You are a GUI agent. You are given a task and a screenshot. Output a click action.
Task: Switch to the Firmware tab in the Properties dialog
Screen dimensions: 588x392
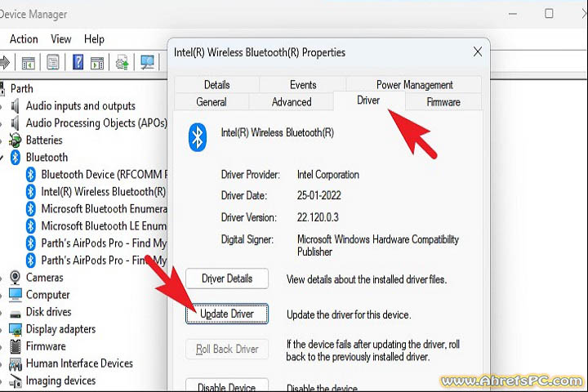tap(443, 102)
